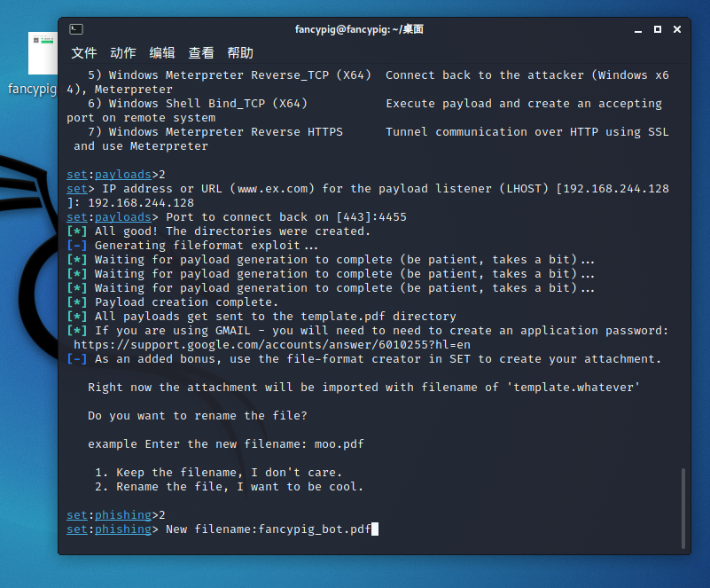
Task: Click the 'set:payloads>2' prompt line
Action: (x=116, y=175)
